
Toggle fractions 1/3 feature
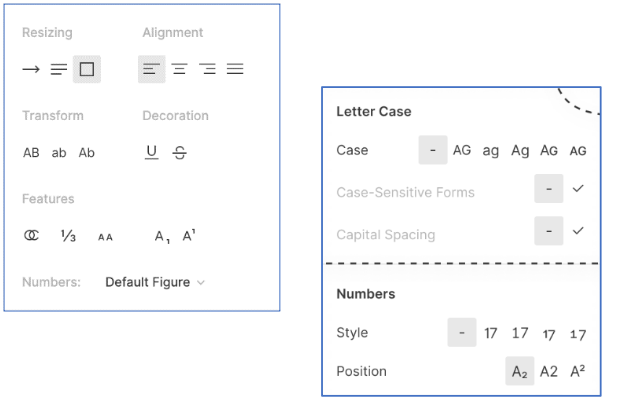68,236
